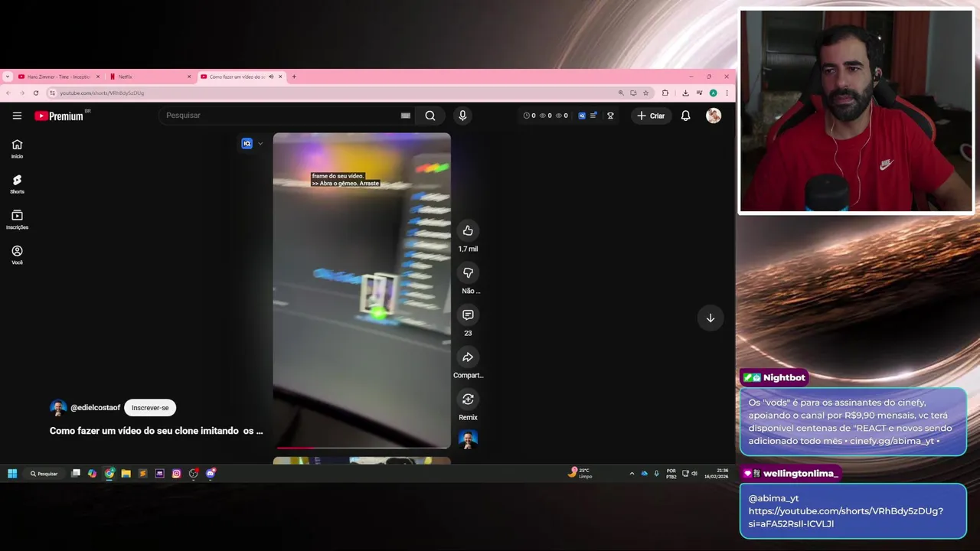Open Início in the YouTube sidebar
The width and height of the screenshot is (980, 551).
[17, 148]
